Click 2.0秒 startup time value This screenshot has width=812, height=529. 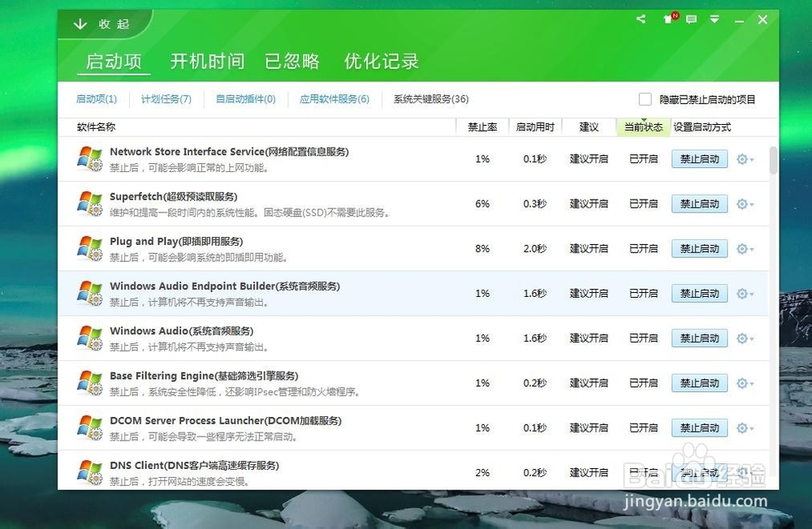pyautogui.click(x=535, y=249)
